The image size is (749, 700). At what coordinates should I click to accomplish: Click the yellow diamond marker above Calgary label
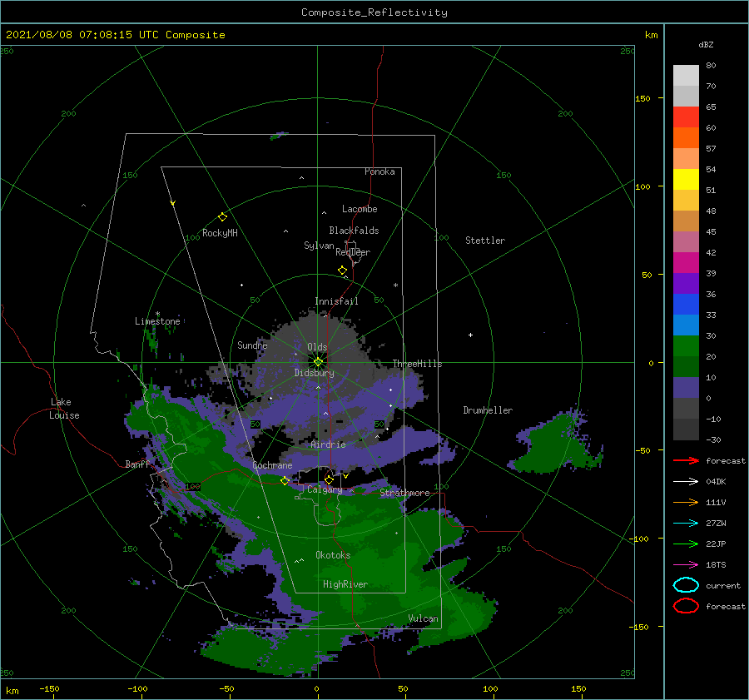[x=329, y=479]
